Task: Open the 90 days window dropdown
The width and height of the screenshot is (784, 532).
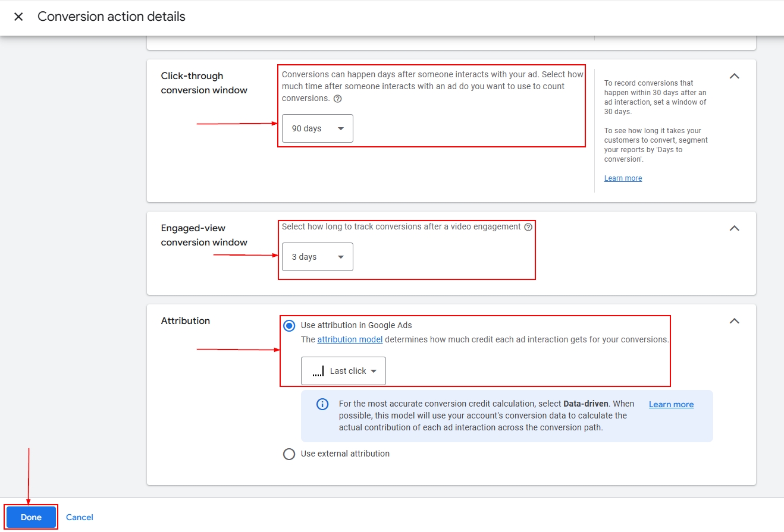Action: coord(318,128)
